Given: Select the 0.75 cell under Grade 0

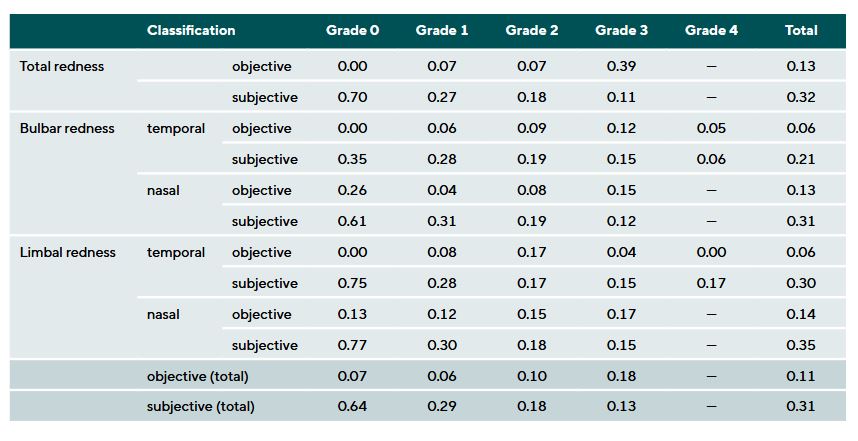Looking at the screenshot, I should click(352, 283).
